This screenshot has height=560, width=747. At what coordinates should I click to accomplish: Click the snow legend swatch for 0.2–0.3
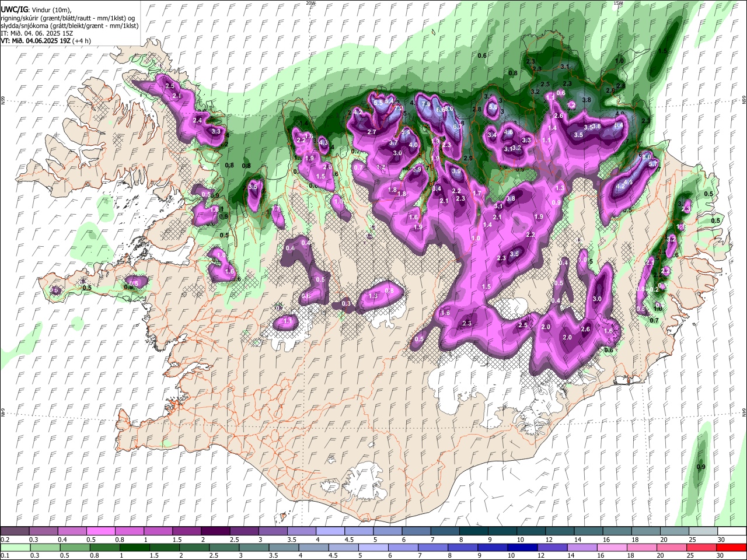coord(15,531)
